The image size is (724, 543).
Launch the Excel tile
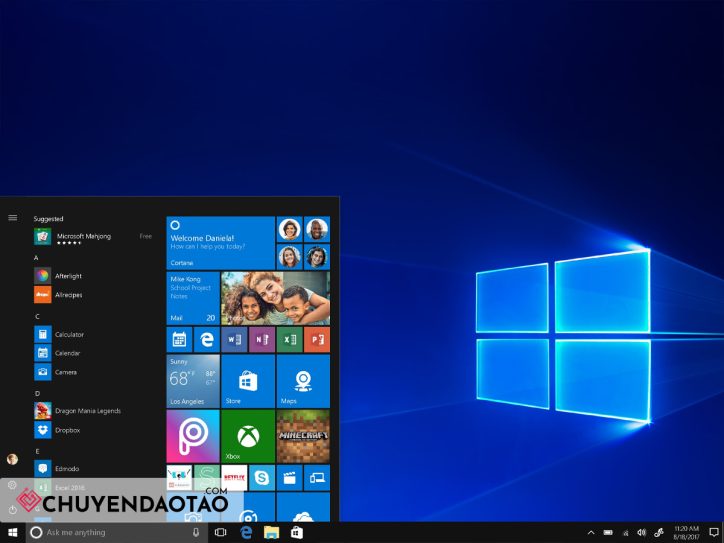(x=290, y=340)
